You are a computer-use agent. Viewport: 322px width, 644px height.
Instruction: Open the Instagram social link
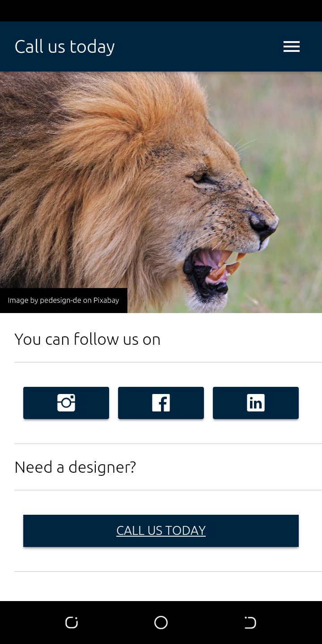click(x=66, y=403)
